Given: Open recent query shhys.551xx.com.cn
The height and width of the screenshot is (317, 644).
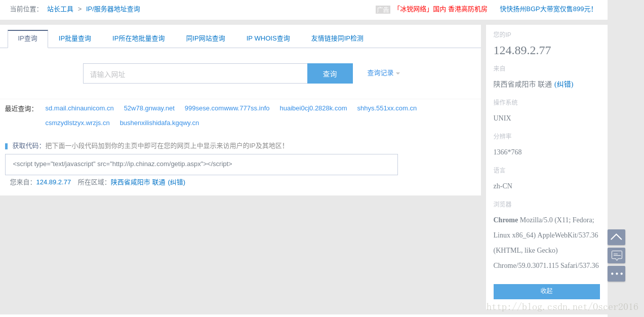Looking at the screenshot, I should pos(387,108).
